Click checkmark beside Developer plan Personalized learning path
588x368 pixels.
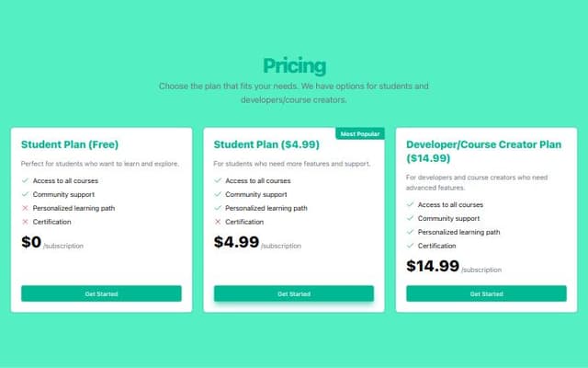click(410, 232)
